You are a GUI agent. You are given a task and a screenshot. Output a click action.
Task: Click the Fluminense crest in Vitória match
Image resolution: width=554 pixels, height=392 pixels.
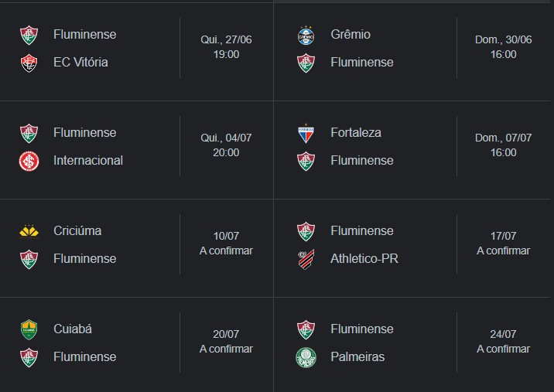coord(29,36)
